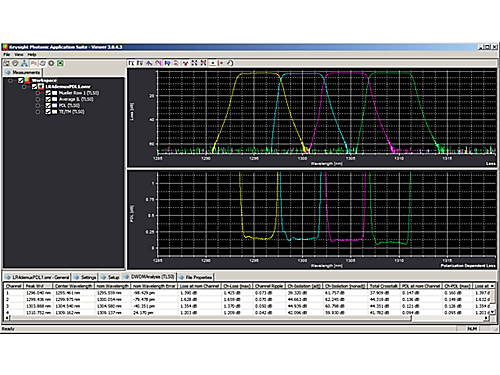This screenshot has width=500, height=375.
Task: Uncheck the Workspace checkbox
Action: (21, 80)
